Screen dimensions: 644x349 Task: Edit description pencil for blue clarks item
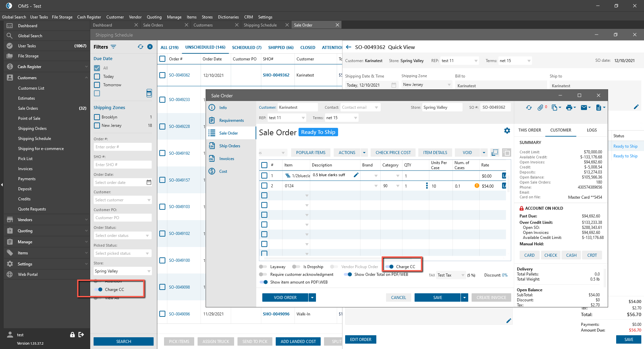click(356, 175)
